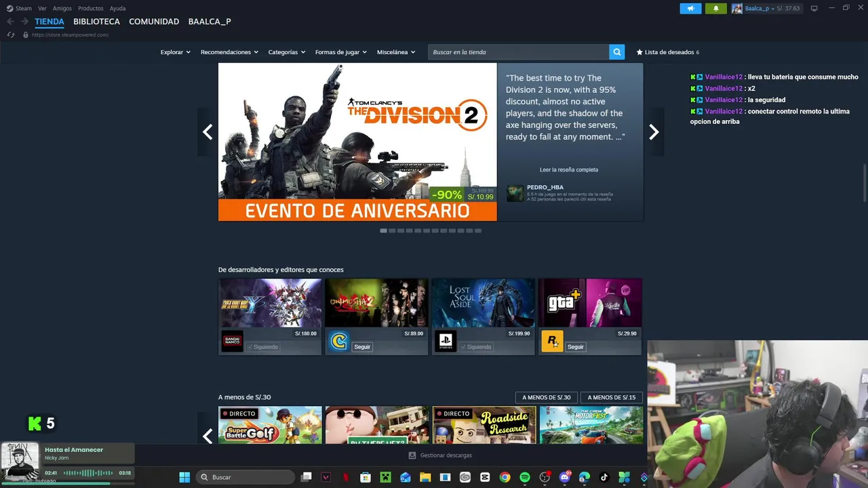The height and width of the screenshot is (488, 868).
Task: Click reviewer PEDRO_HBA name
Action: click(545, 187)
